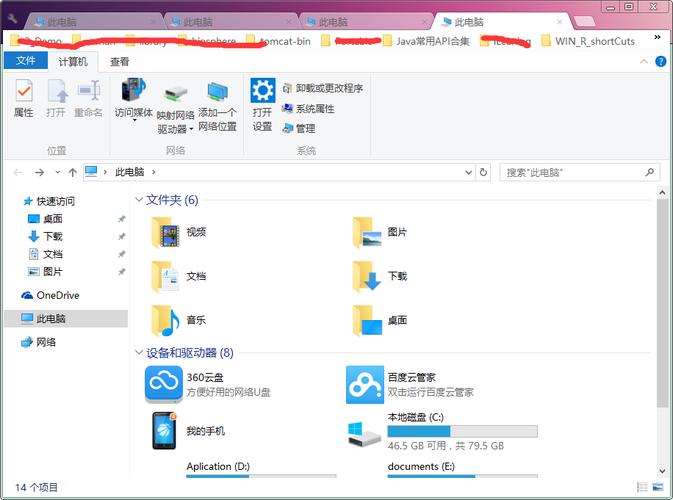
Task: Switch to the Computer (计算机) ribbon tab
Action: pos(73,62)
